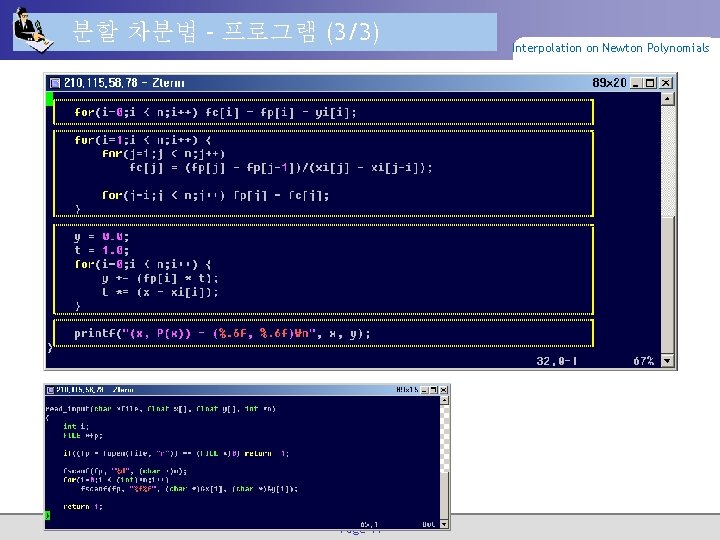Click the printf statement line

click(x=222, y=334)
